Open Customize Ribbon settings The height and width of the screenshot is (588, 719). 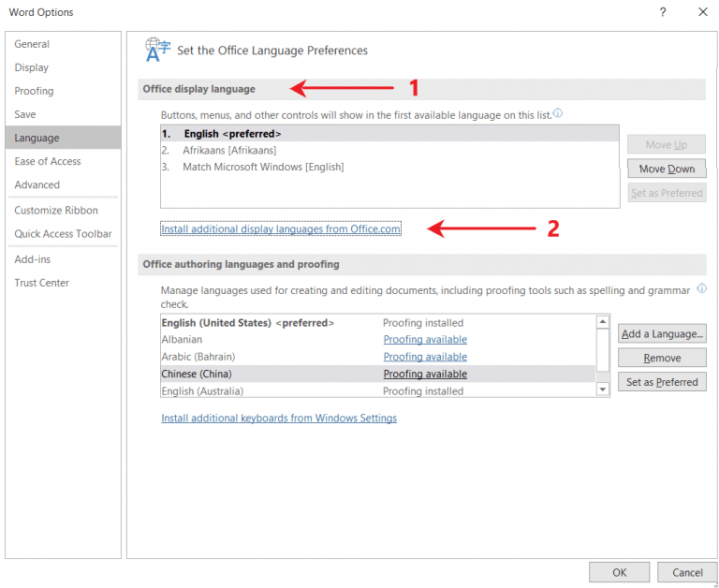point(64,210)
